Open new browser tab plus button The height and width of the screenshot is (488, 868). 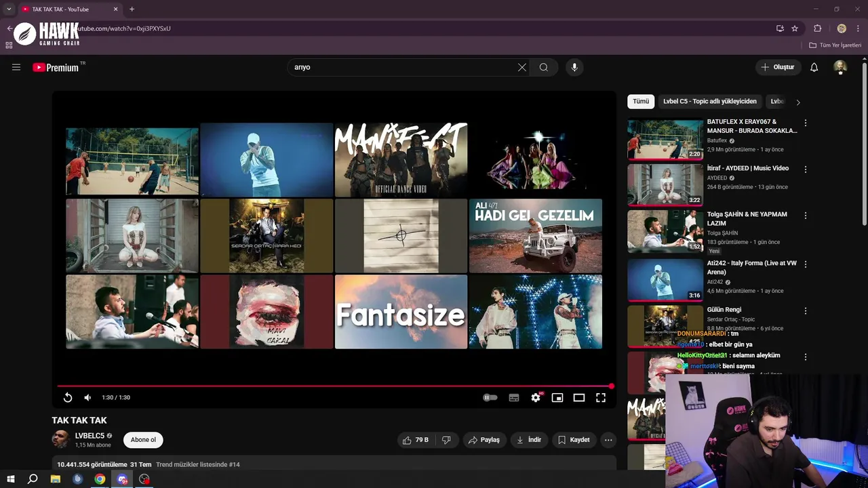[132, 9]
